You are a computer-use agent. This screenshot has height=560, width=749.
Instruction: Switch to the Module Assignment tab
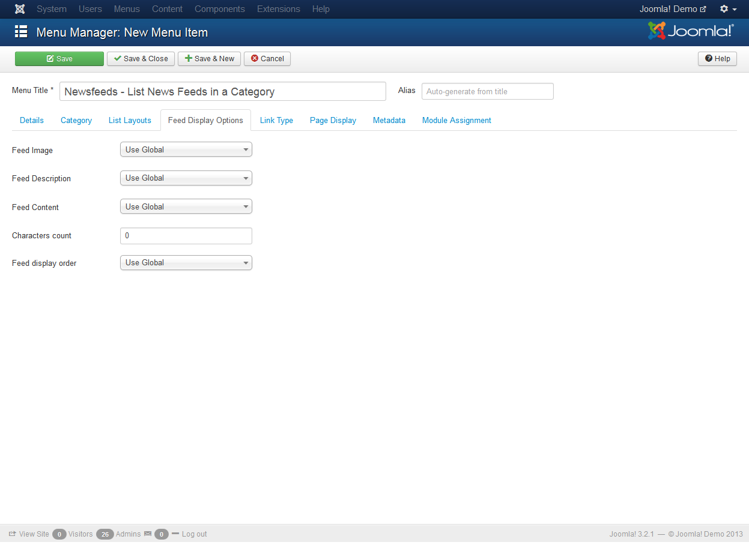456,121
